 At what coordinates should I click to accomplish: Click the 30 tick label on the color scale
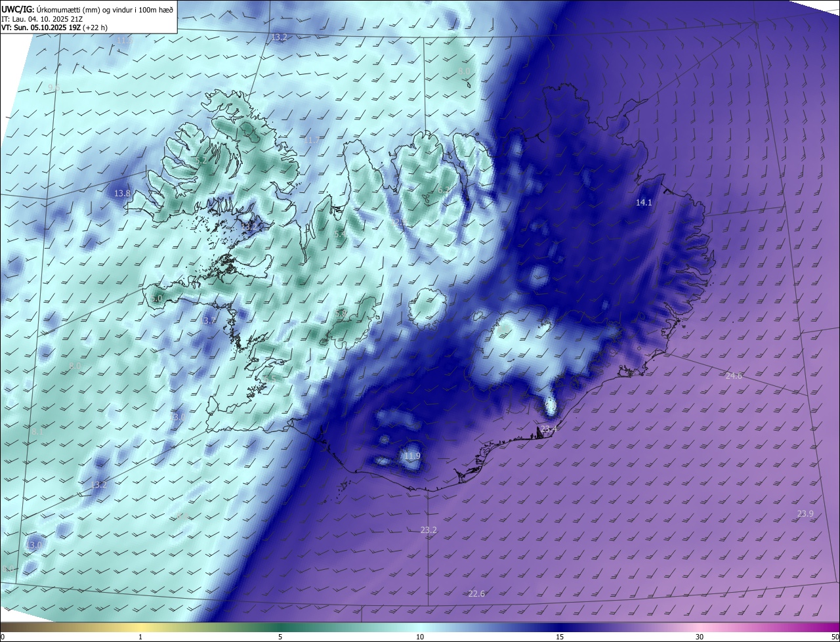tap(700, 637)
